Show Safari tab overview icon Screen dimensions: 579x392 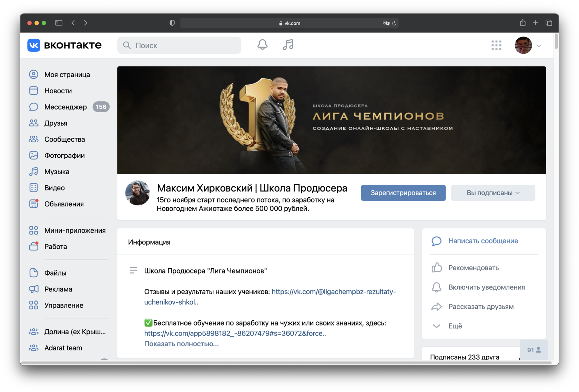(x=549, y=23)
